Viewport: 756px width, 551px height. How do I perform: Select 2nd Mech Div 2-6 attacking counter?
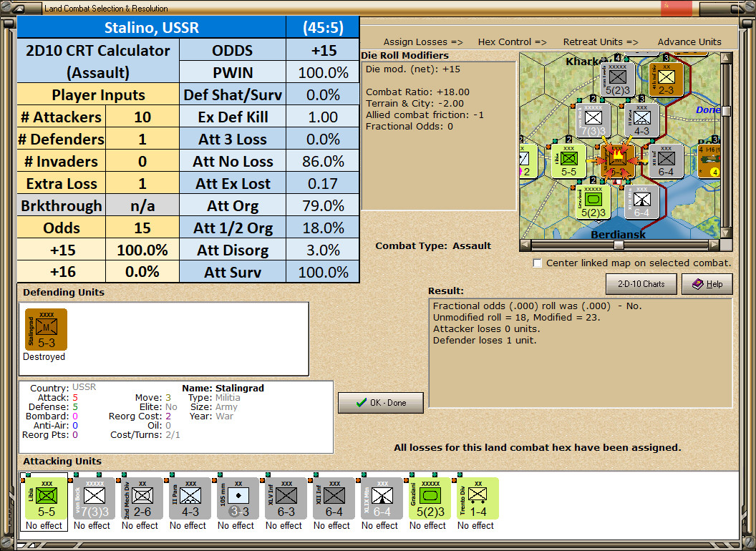[x=142, y=499]
